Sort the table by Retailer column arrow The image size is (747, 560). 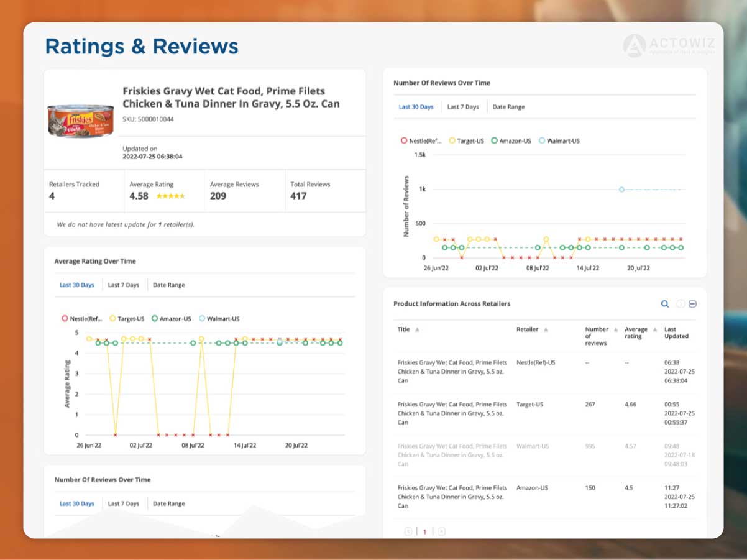[x=546, y=329]
